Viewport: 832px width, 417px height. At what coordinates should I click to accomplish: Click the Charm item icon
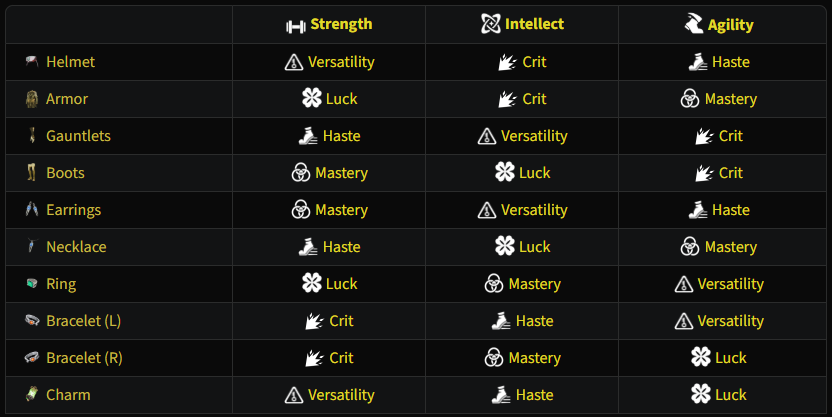(x=32, y=395)
